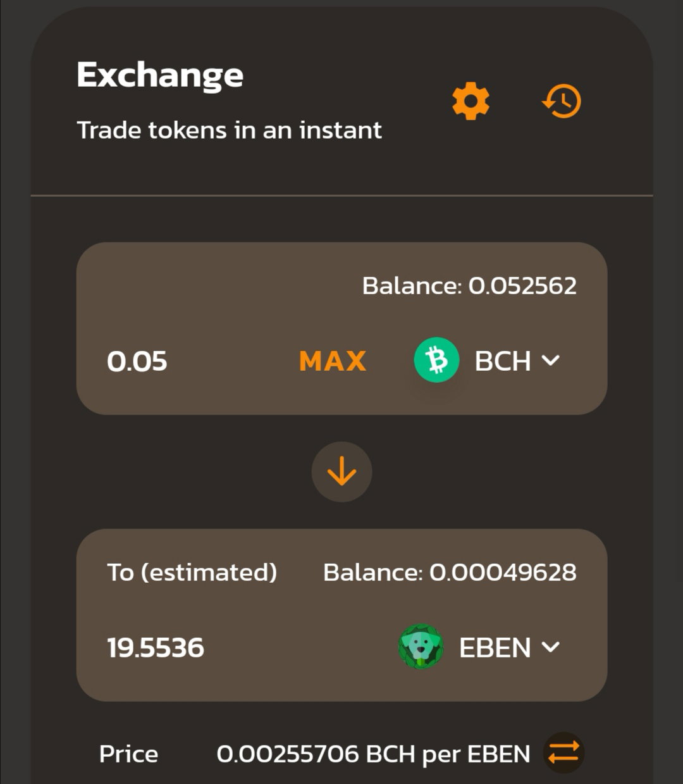The width and height of the screenshot is (683, 784).
Task: Click the MAX button
Action: (x=332, y=361)
